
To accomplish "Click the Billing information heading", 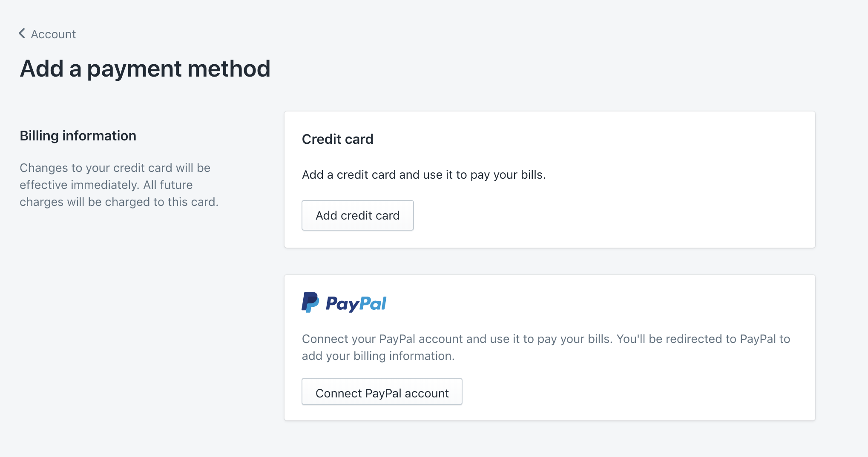I will (x=78, y=136).
